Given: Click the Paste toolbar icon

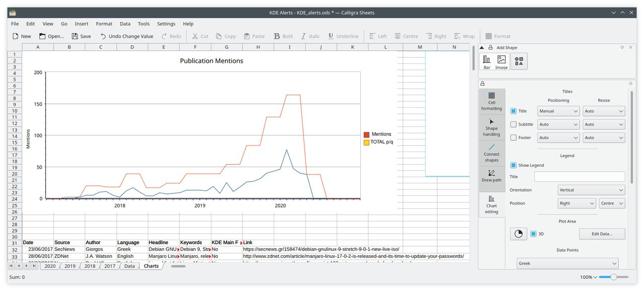Looking at the screenshot, I should point(247,36).
